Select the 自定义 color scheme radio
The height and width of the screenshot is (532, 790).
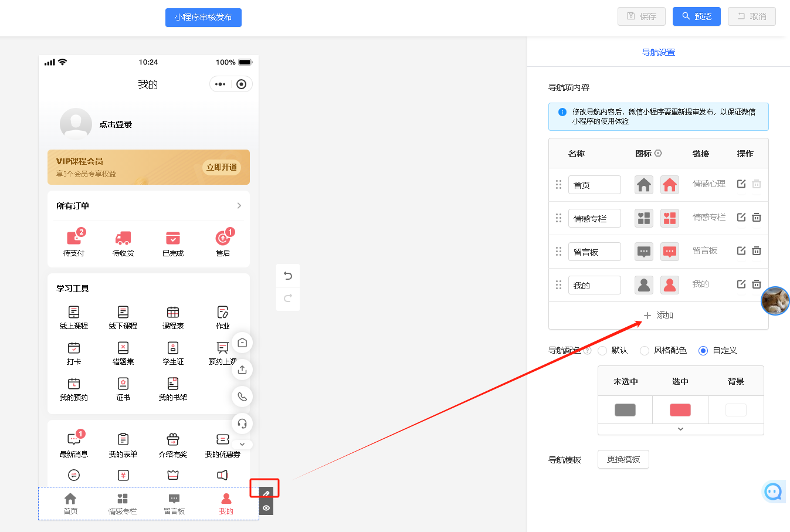point(703,351)
